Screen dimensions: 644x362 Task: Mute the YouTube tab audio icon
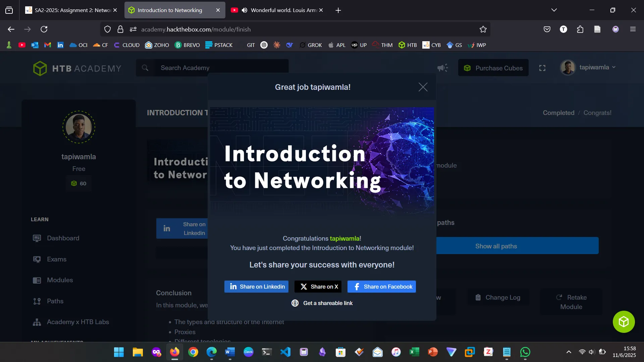pos(245,10)
